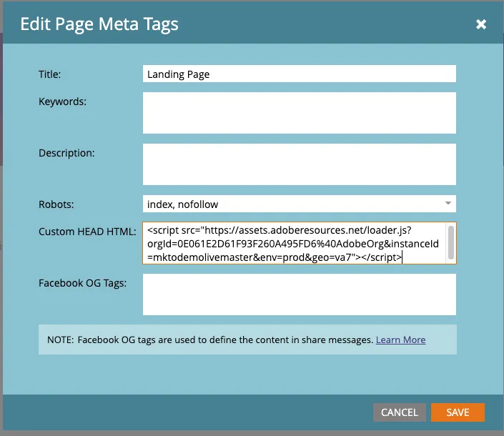Click into the Title input field

pyautogui.click(x=300, y=74)
